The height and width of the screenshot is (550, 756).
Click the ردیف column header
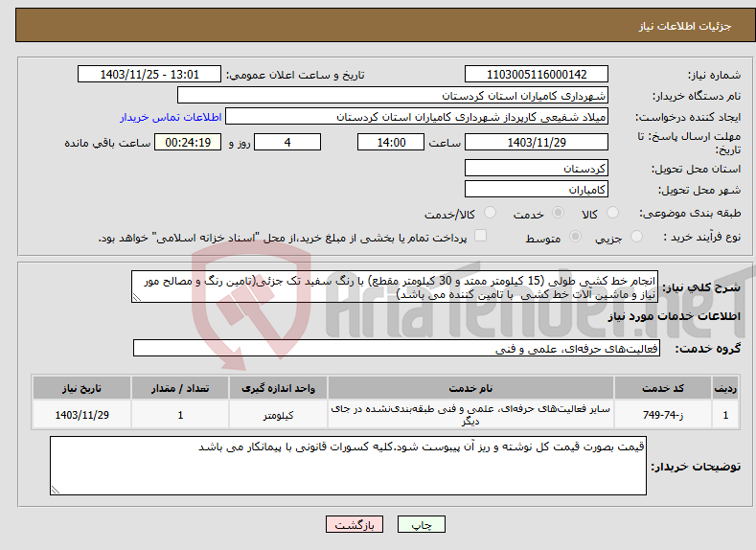(725, 388)
